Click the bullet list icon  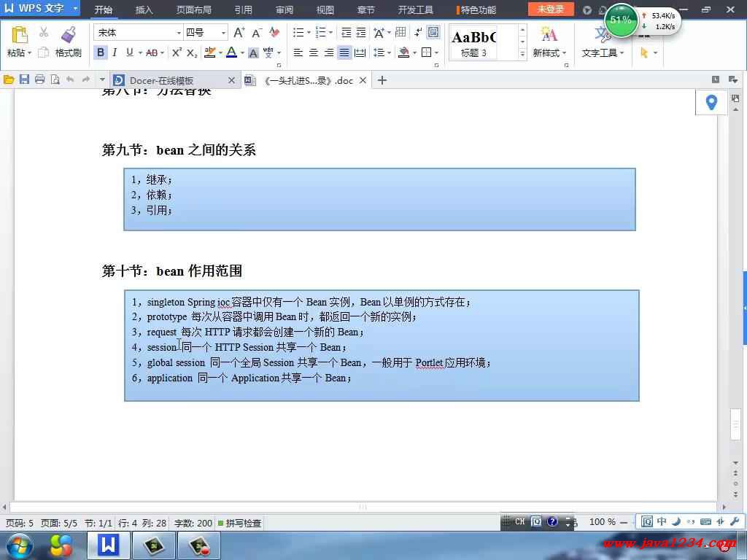coord(298,32)
